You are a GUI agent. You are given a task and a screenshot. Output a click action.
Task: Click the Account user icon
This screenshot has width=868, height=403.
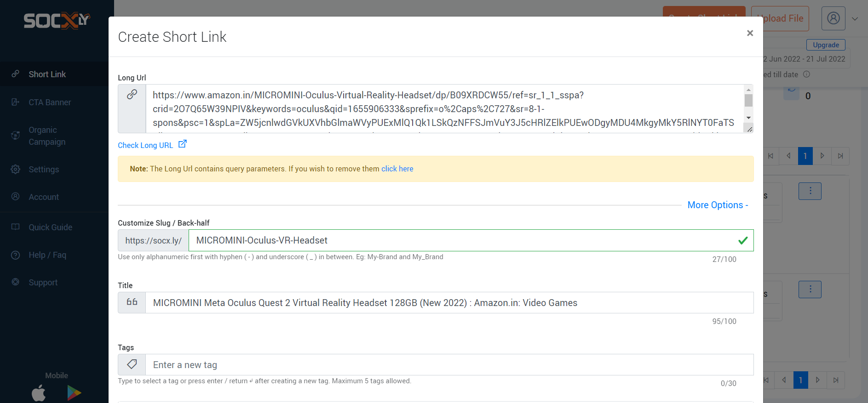(16, 196)
